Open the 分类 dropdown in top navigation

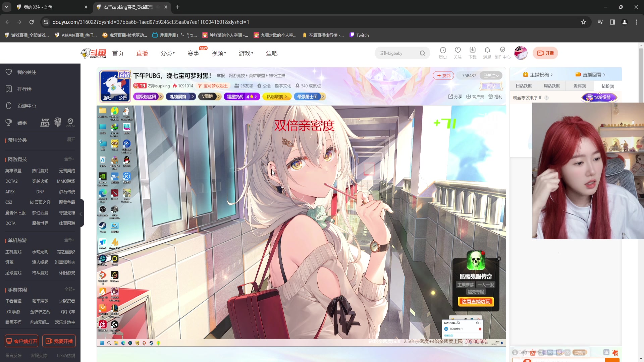168,53
